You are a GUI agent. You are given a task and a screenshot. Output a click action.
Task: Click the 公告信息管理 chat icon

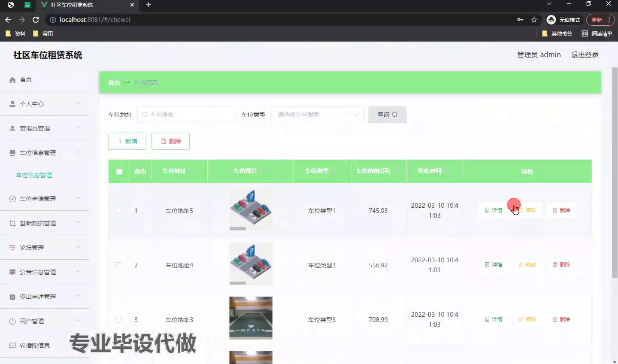12,272
